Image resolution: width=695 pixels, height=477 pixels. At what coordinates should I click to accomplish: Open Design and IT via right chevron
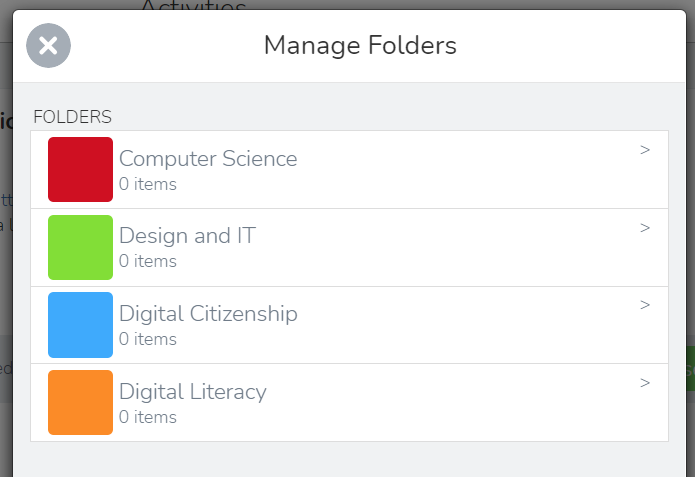tap(645, 228)
